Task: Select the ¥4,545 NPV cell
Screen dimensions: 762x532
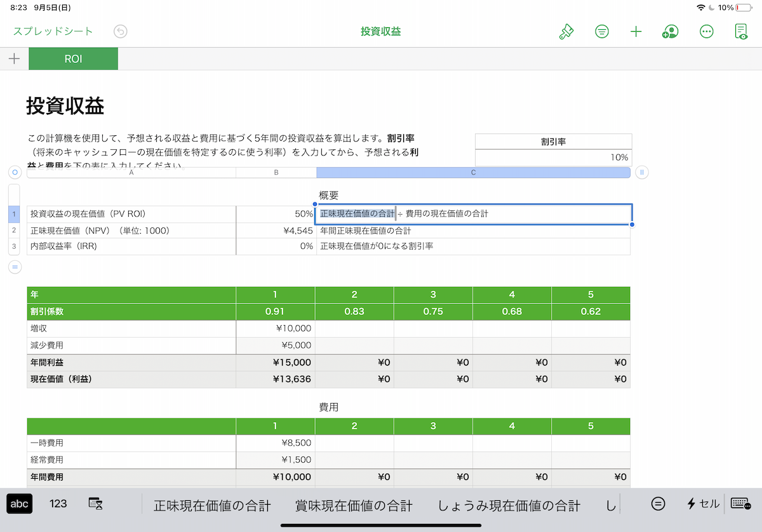Action: pyautogui.click(x=276, y=230)
